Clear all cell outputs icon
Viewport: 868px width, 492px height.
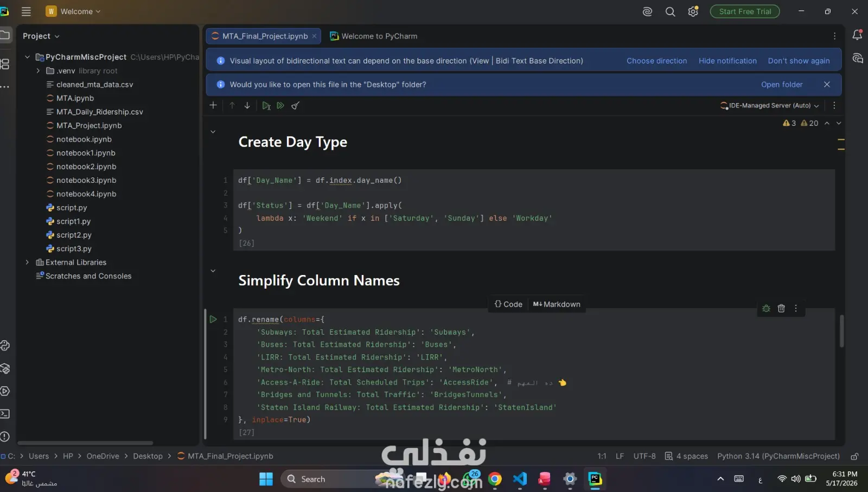[x=295, y=106]
